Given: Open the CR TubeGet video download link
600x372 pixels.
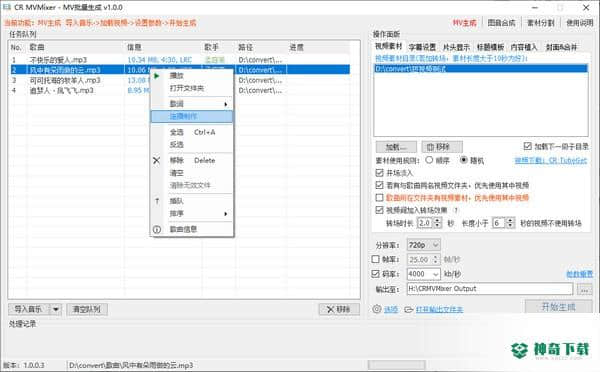Looking at the screenshot, I should pyautogui.click(x=551, y=160).
